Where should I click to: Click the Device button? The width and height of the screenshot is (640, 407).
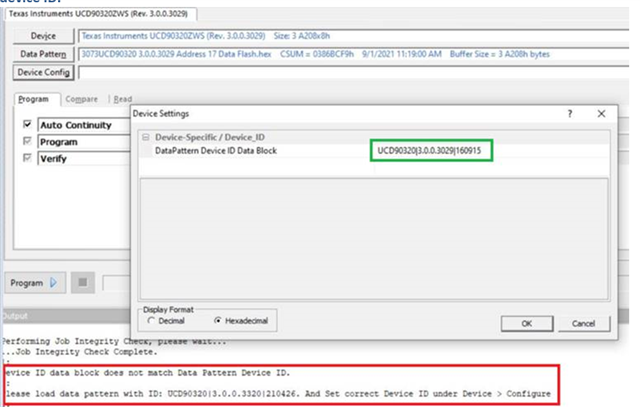(x=43, y=36)
